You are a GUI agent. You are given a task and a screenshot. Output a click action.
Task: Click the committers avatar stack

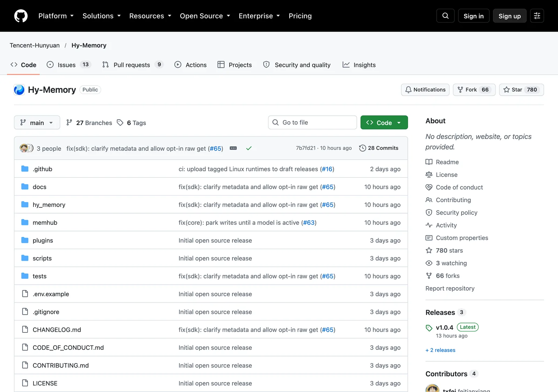pyautogui.click(x=27, y=148)
